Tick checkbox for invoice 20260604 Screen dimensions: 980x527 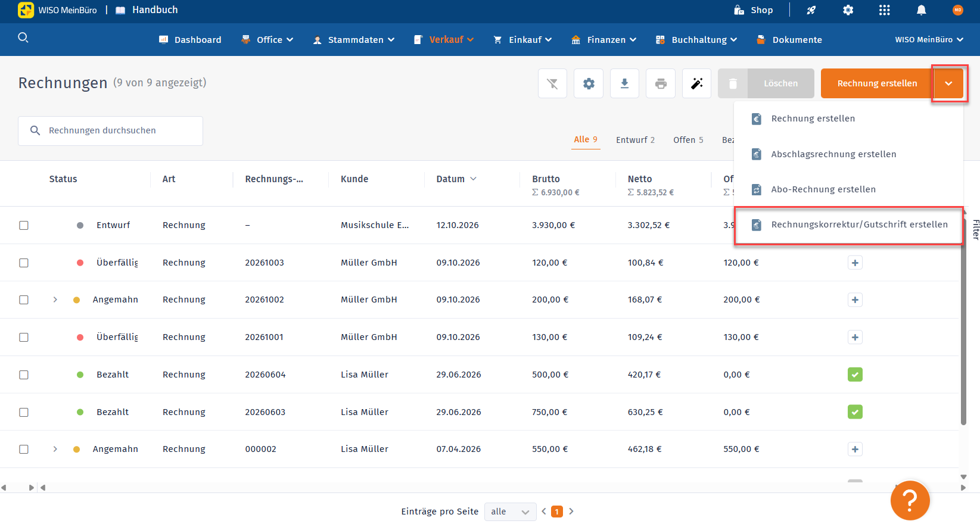pos(24,375)
